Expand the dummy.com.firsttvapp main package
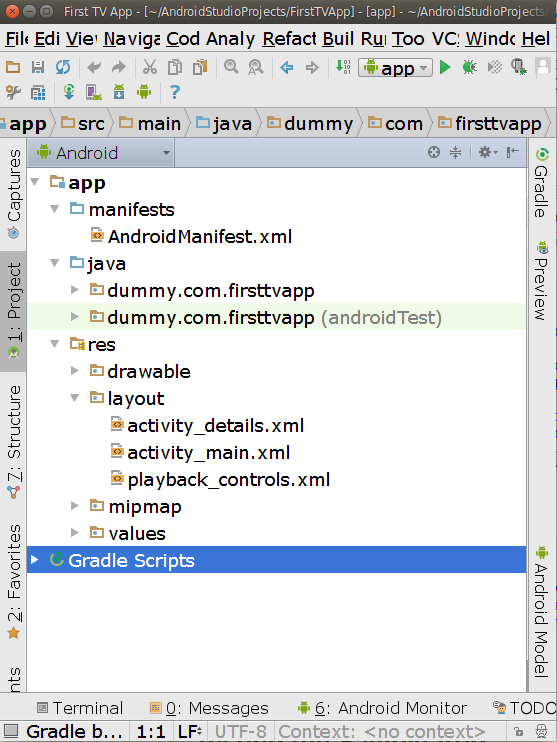 pyautogui.click(x=74, y=290)
